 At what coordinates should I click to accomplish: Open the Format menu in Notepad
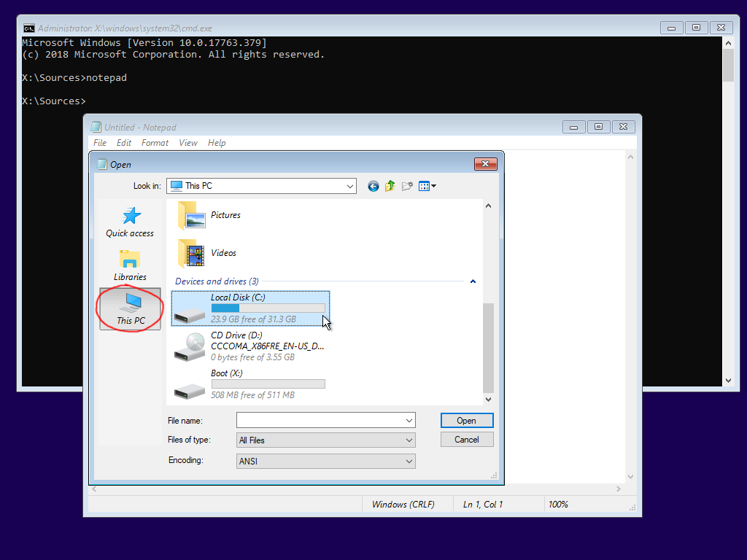(x=155, y=143)
